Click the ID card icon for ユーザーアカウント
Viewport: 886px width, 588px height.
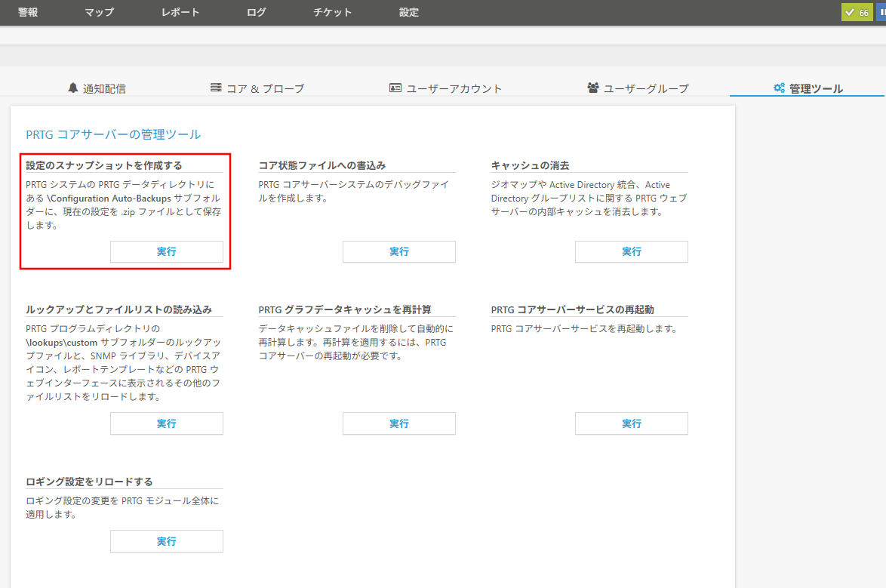395,88
